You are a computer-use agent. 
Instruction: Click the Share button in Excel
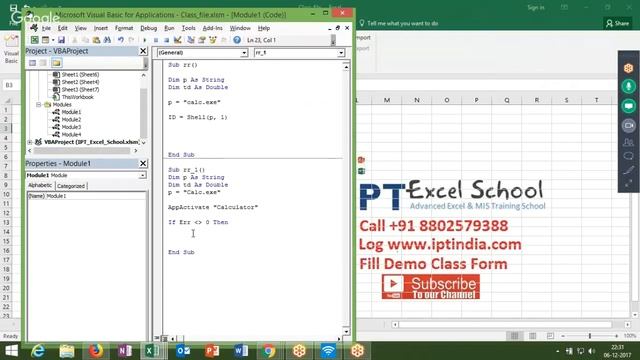[x=618, y=23]
